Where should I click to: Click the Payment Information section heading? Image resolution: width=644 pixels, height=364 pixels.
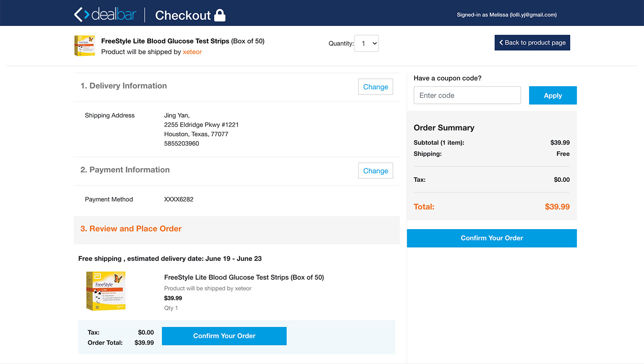125,170
